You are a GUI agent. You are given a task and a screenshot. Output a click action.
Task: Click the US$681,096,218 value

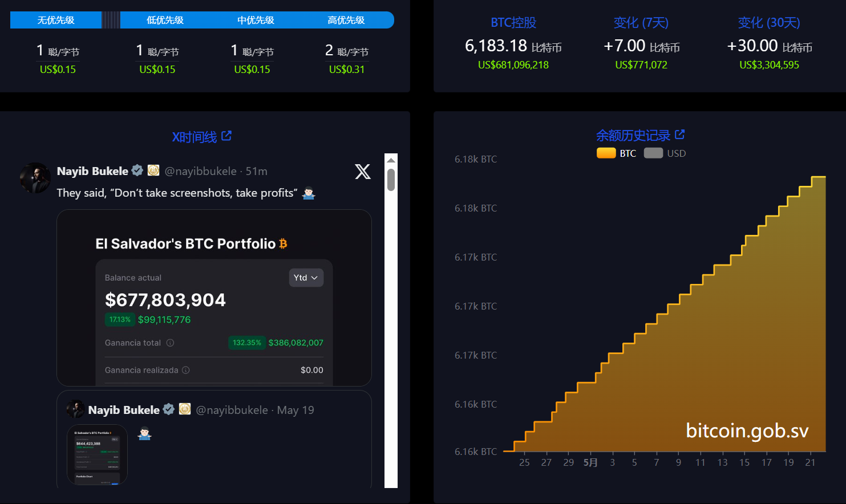(513, 65)
